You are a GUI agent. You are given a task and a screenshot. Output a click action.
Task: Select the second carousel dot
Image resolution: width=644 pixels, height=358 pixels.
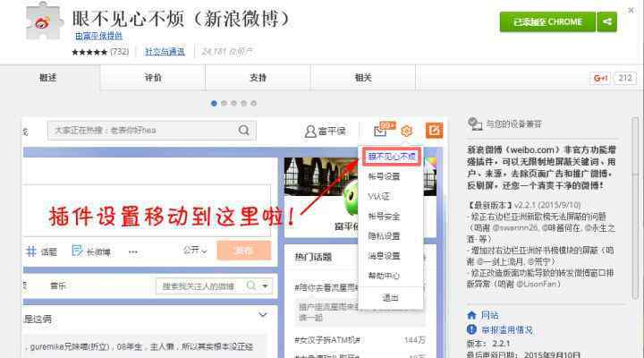224,103
